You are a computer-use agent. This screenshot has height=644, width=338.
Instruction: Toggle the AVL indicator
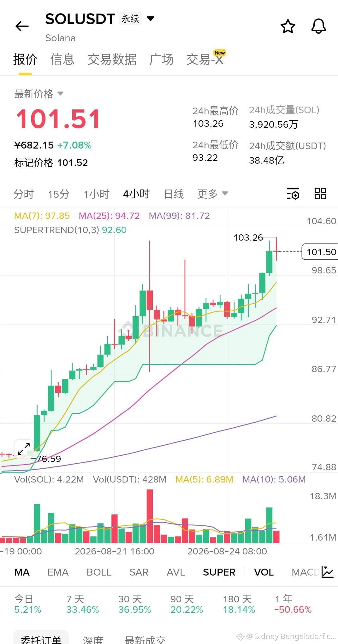pyautogui.click(x=175, y=572)
